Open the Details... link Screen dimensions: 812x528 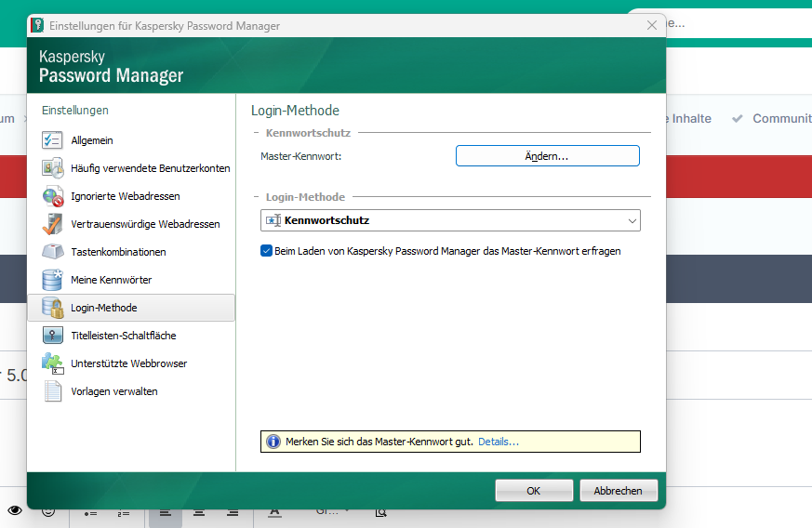tap(499, 442)
